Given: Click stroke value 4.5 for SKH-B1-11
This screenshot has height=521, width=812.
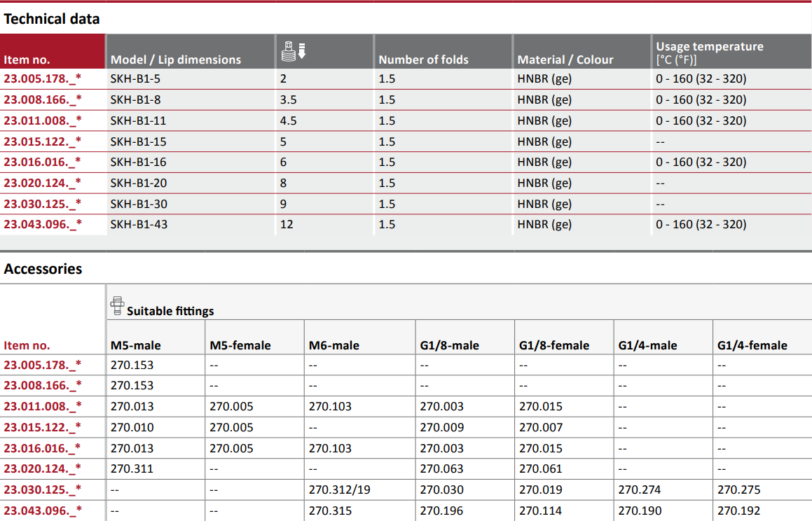Looking at the screenshot, I should click(289, 120).
